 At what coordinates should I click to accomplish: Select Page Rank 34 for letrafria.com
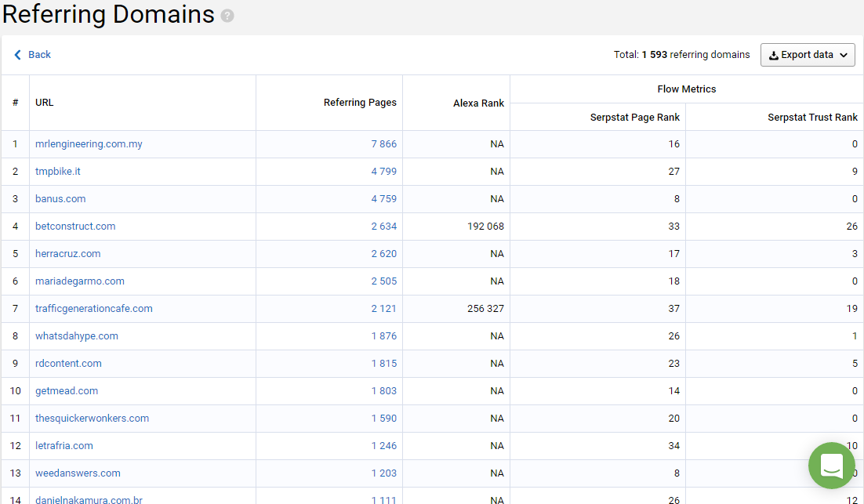pos(674,446)
